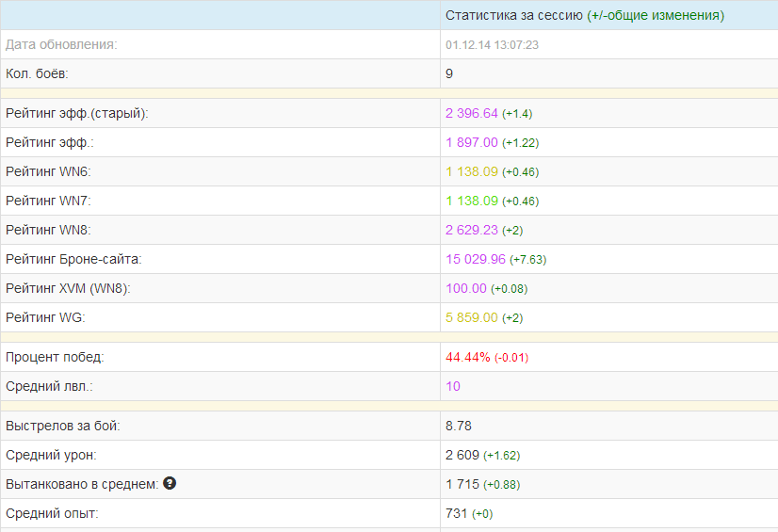778x532 pixels.
Task: Select the Дата обновления row label
Action: coord(61,44)
